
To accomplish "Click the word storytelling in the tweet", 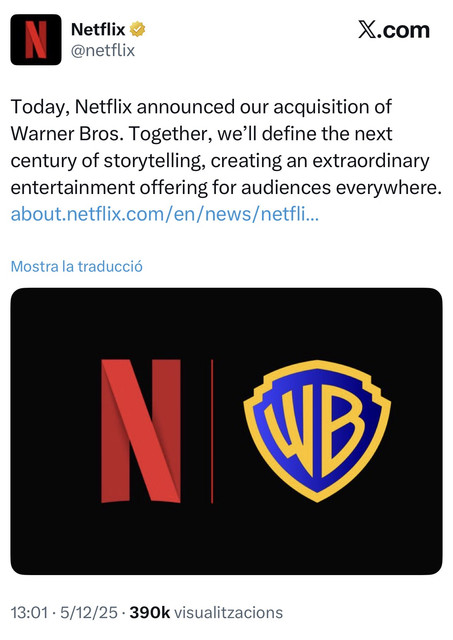I will (x=152, y=161).
